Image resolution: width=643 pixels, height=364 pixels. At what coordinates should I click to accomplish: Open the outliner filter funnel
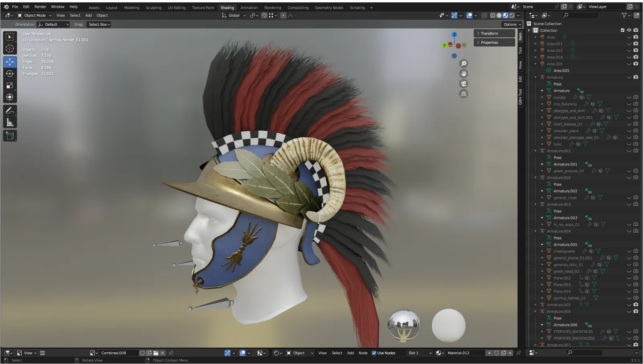[x=624, y=15]
